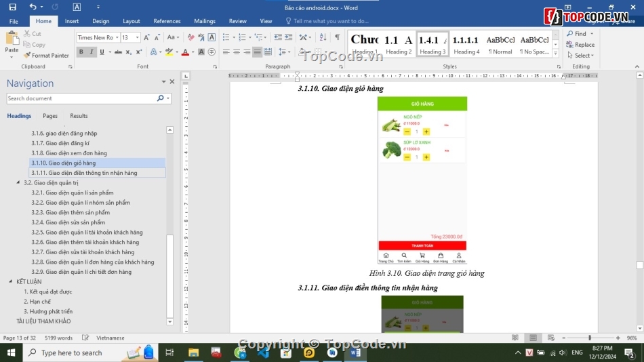Toggle superscript formatting
Image resolution: width=644 pixels, height=362 pixels.
pyautogui.click(x=139, y=52)
